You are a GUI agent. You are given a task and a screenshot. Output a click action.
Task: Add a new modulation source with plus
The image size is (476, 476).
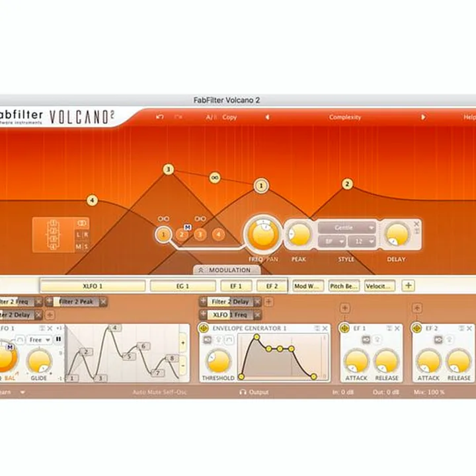click(x=409, y=286)
